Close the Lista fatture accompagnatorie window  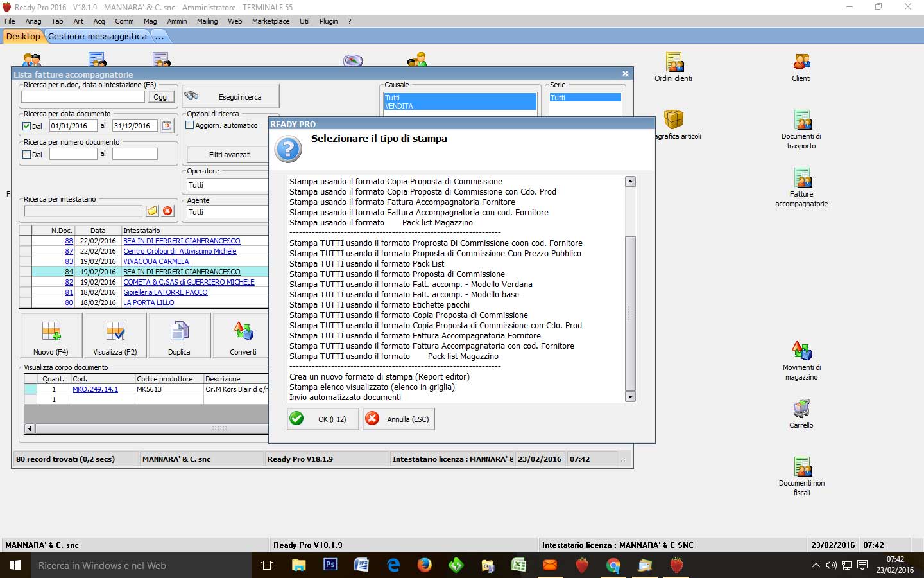click(x=625, y=74)
